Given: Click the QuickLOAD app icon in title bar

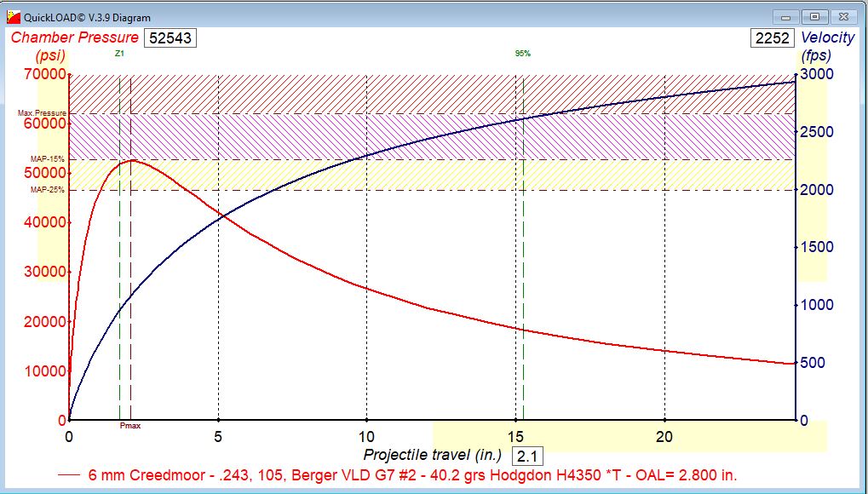Looking at the screenshot, I should pos(13,17).
